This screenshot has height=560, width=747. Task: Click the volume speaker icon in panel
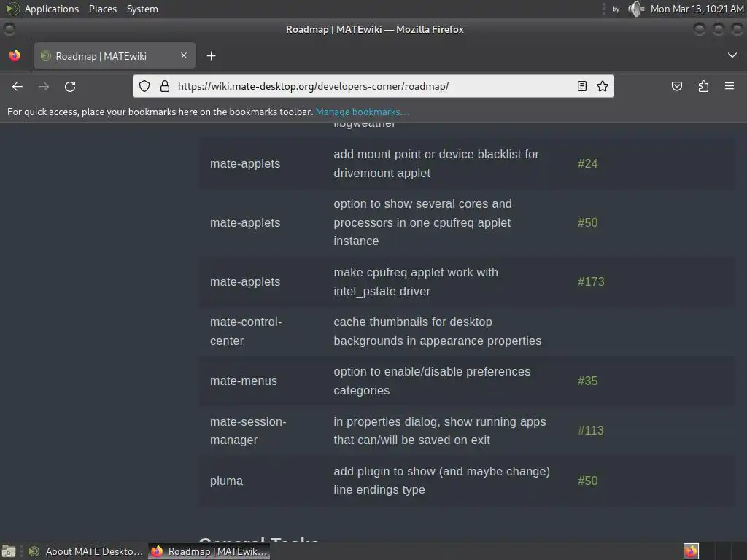click(x=635, y=9)
